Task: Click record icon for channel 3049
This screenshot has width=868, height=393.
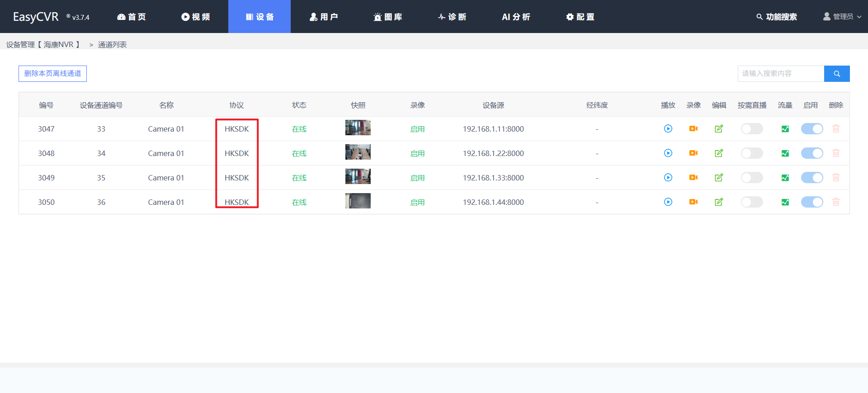Action: (x=693, y=178)
